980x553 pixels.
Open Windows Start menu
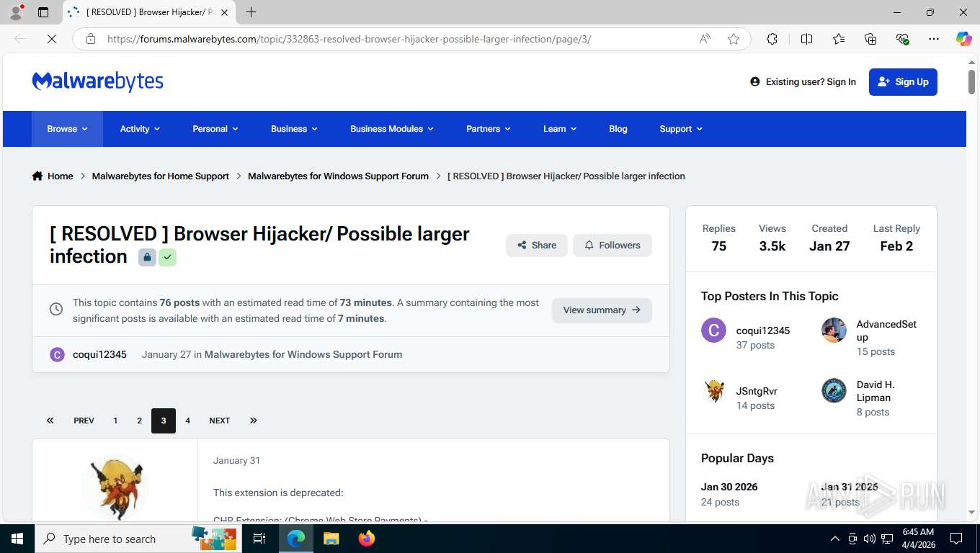pyautogui.click(x=17, y=539)
